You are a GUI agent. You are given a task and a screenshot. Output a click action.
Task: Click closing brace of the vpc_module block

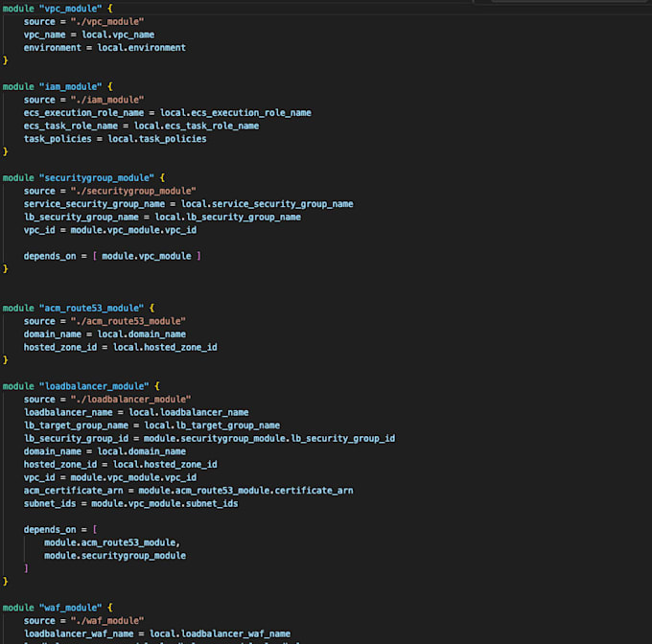6,60
